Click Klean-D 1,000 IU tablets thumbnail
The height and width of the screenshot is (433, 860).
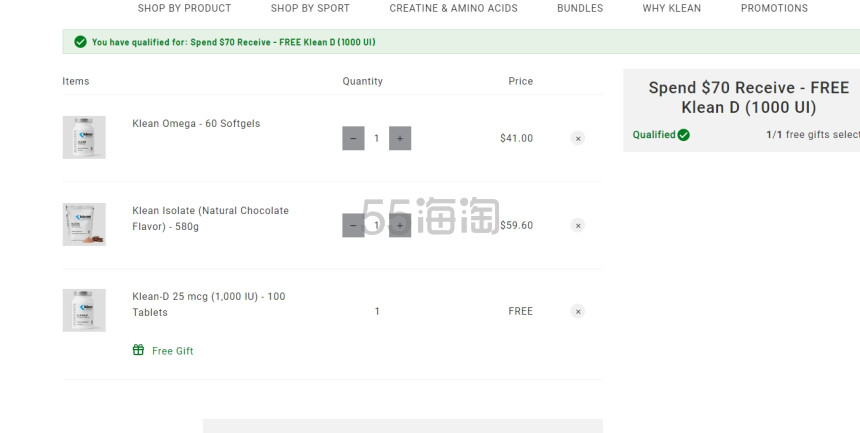[x=84, y=310]
